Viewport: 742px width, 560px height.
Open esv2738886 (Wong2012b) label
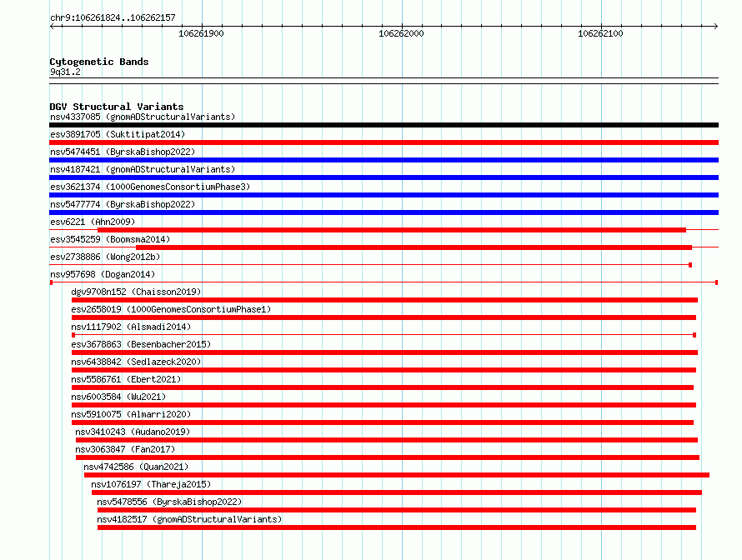(x=105, y=257)
